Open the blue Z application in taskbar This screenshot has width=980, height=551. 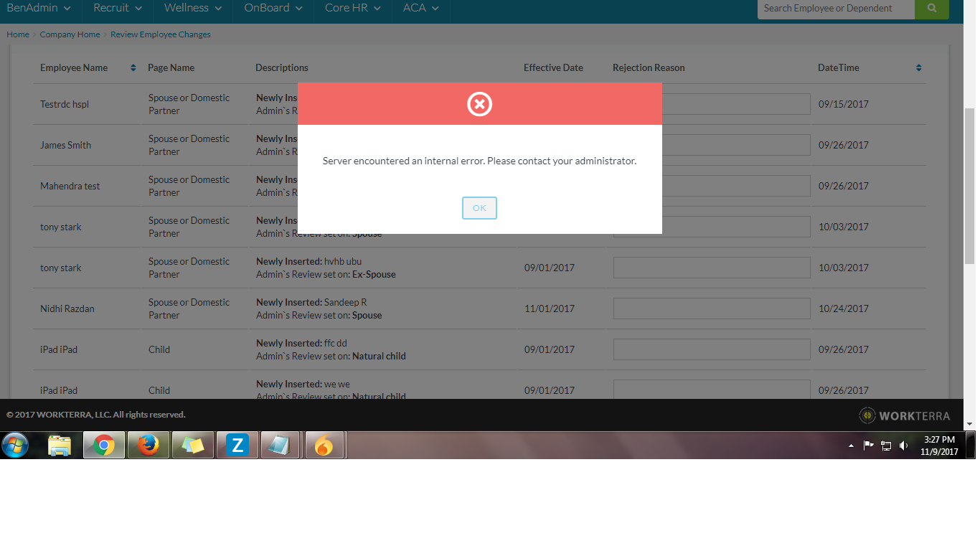click(237, 446)
